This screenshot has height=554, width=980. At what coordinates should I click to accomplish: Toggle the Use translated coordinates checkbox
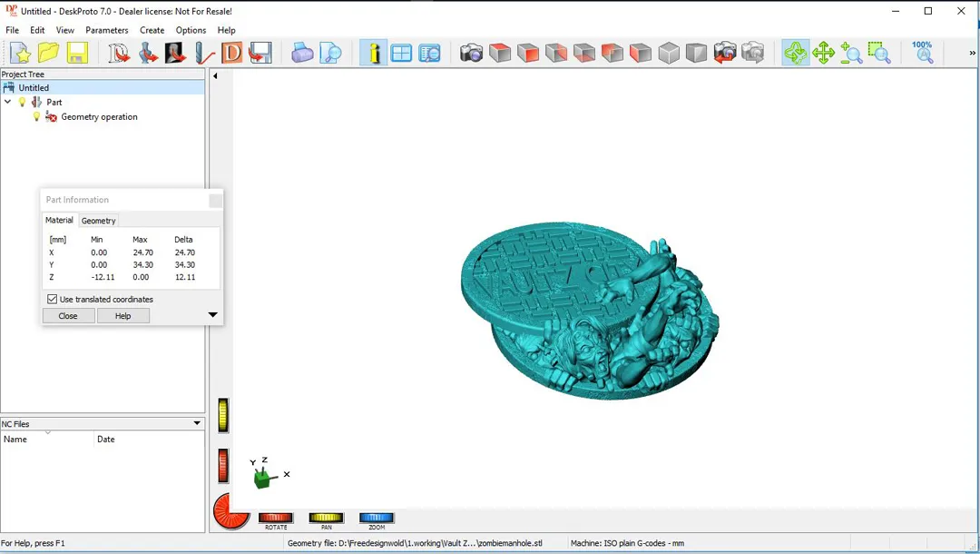pos(53,299)
